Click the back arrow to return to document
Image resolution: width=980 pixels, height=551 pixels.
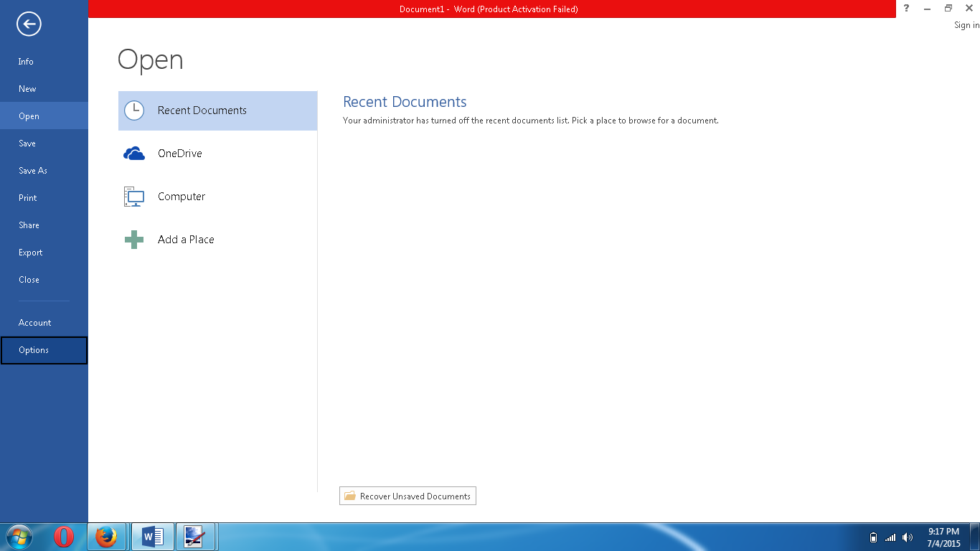(x=29, y=24)
